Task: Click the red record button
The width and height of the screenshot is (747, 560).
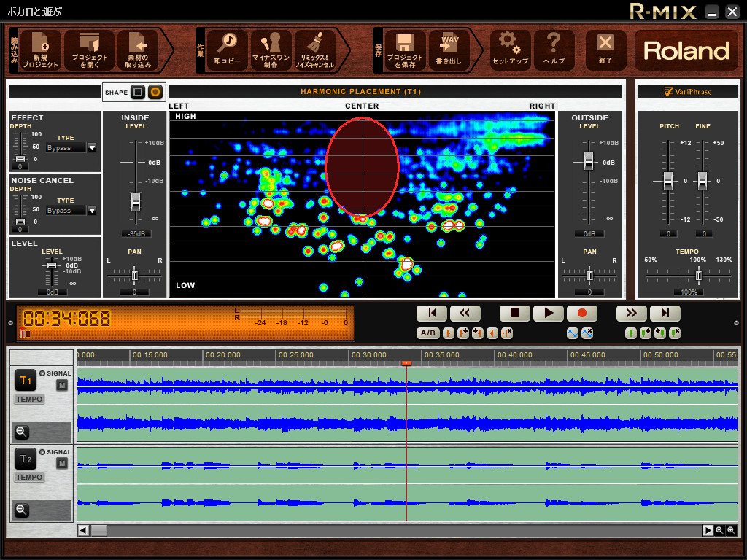Action: (x=581, y=313)
